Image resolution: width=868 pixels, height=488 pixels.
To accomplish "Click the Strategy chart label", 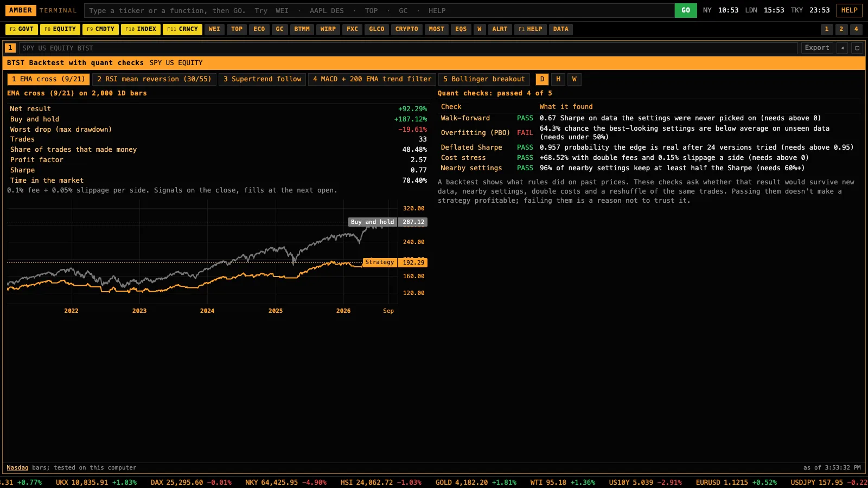I will coord(380,262).
